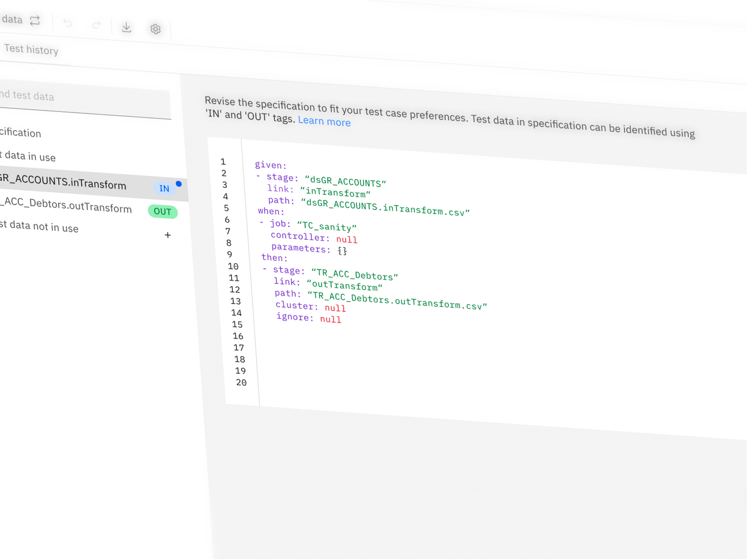Add test data using the plus icon

[x=168, y=235]
